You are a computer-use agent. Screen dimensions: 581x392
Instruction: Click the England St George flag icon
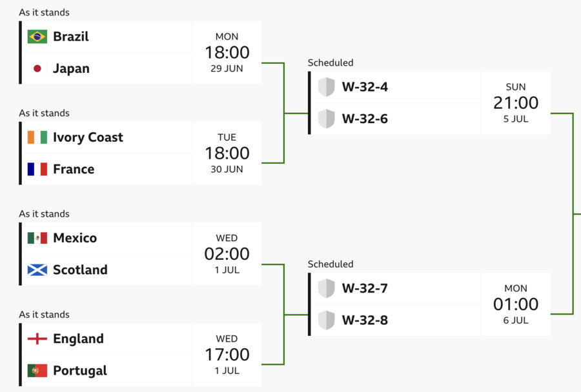click(x=37, y=338)
